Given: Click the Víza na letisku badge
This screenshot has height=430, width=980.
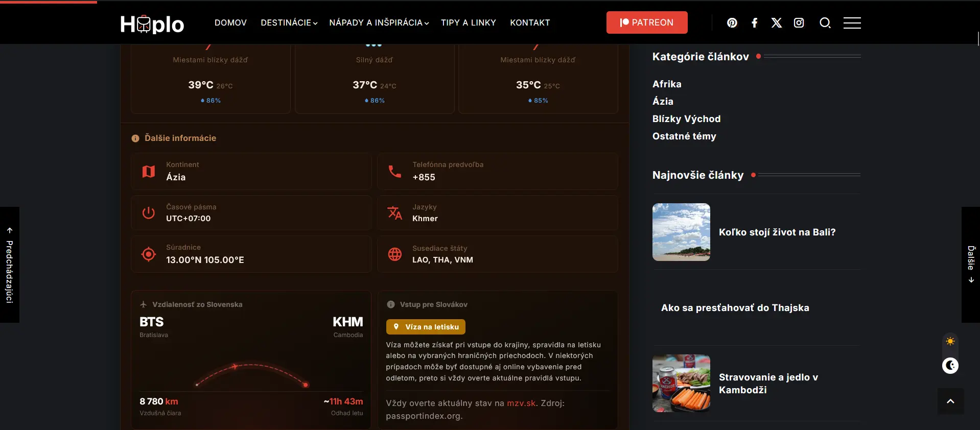Looking at the screenshot, I should point(426,327).
